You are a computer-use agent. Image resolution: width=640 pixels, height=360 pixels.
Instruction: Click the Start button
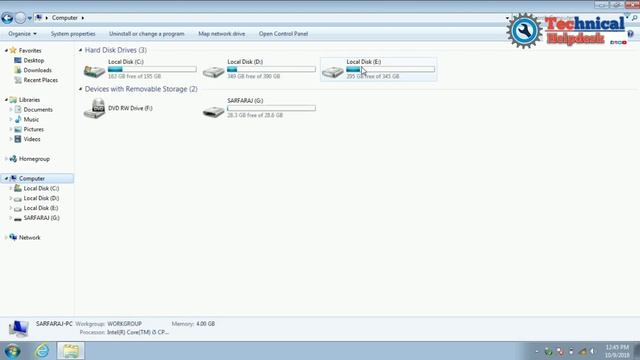click(x=12, y=351)
